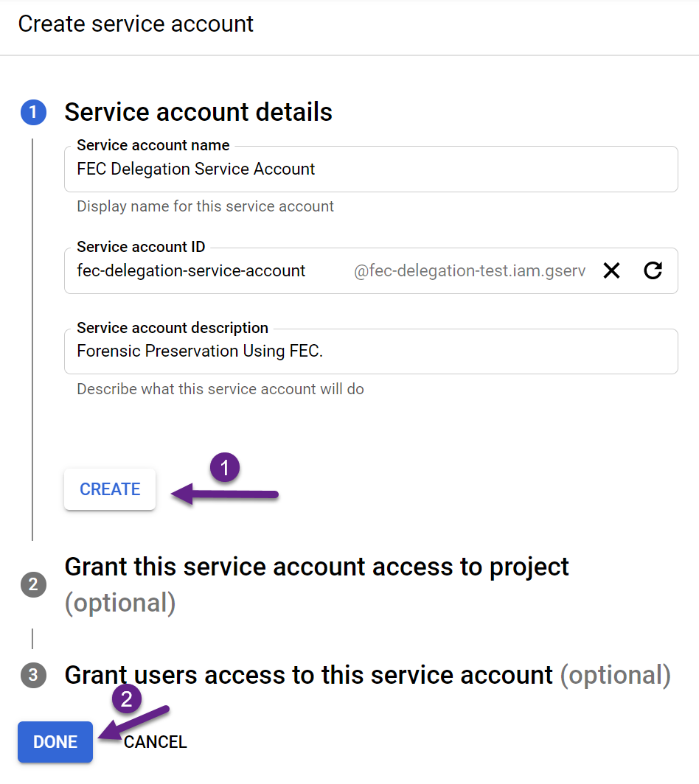Click the Service account description field
The height and width of the screenshot is (784, 699).
[372, 351]
